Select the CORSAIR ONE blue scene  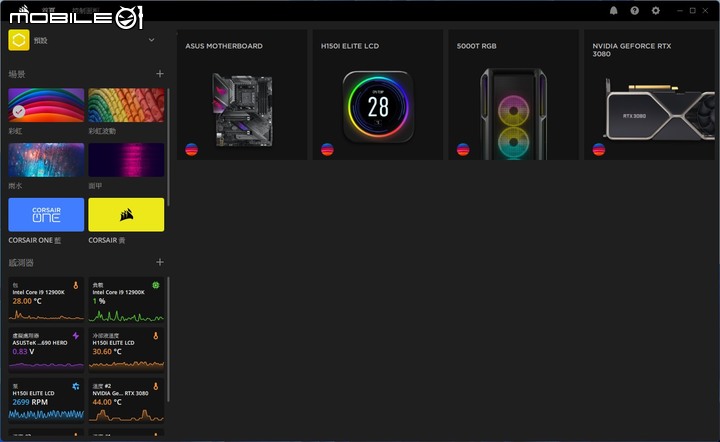46,214
